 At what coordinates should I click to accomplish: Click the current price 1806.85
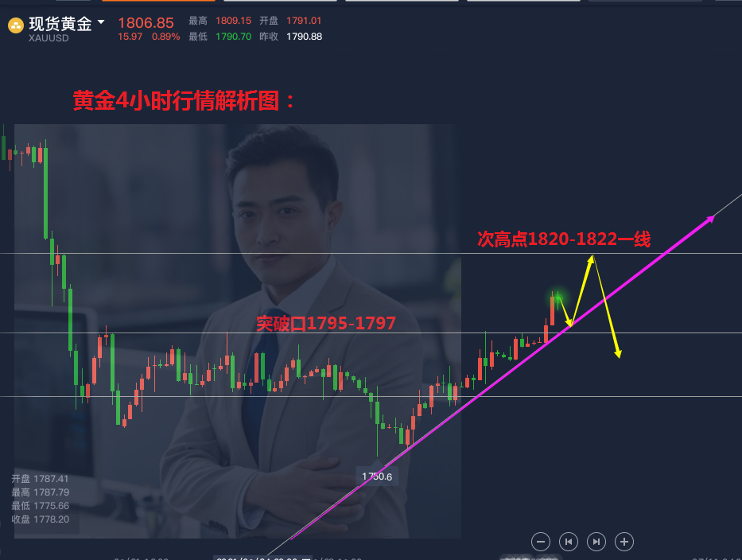[x=146, y=23]
